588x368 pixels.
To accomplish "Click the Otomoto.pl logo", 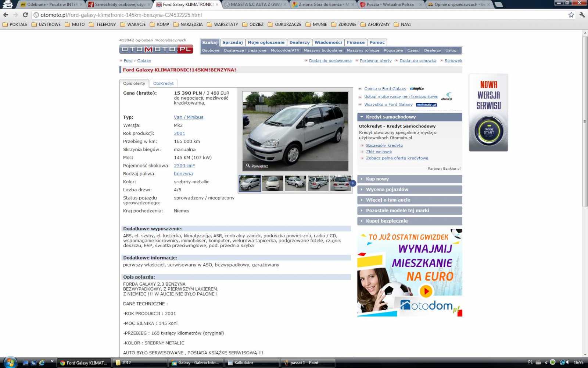I will [156, 49].
